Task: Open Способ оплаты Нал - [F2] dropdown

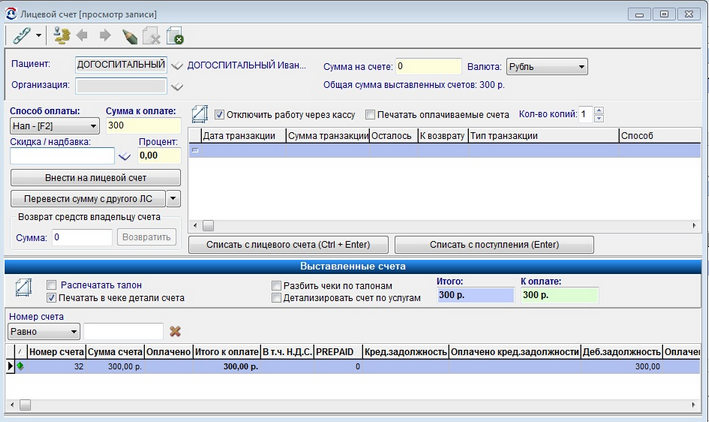Action: click(54, 126)
